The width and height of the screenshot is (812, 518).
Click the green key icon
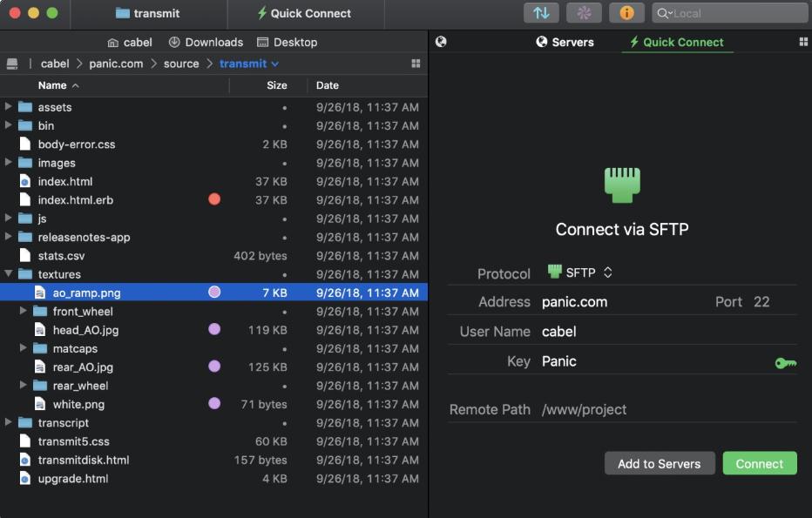pyautogui.click(x=785, y=362)
